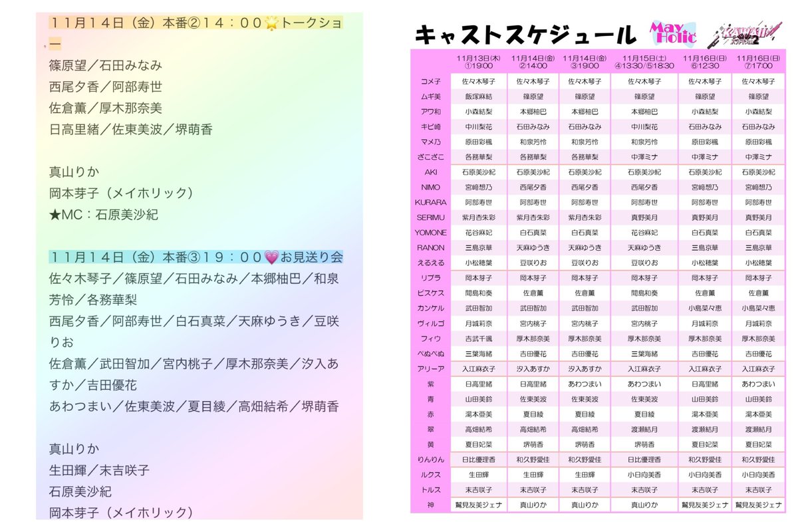Click the 吉武千颯 cell in フィウ row
This screenshot has height=532, width=798.
(x=478, y=338)
